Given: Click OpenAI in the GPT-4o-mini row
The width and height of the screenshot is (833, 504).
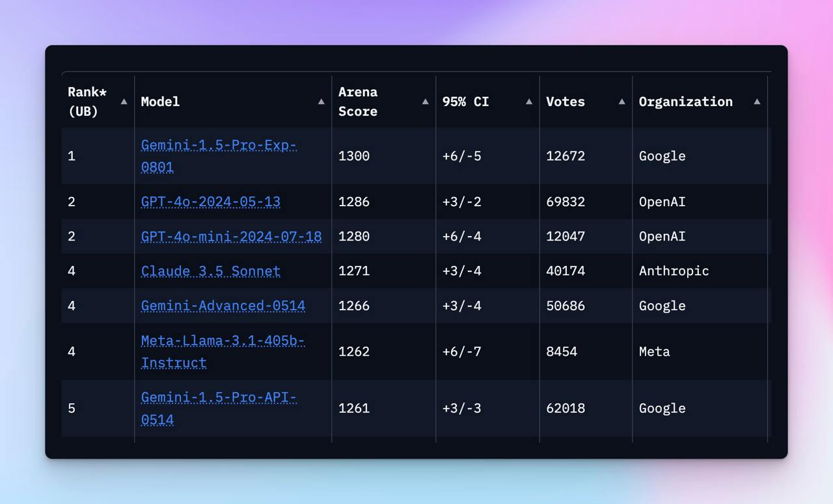Looking at the screenshot, I should coord(662,236).
